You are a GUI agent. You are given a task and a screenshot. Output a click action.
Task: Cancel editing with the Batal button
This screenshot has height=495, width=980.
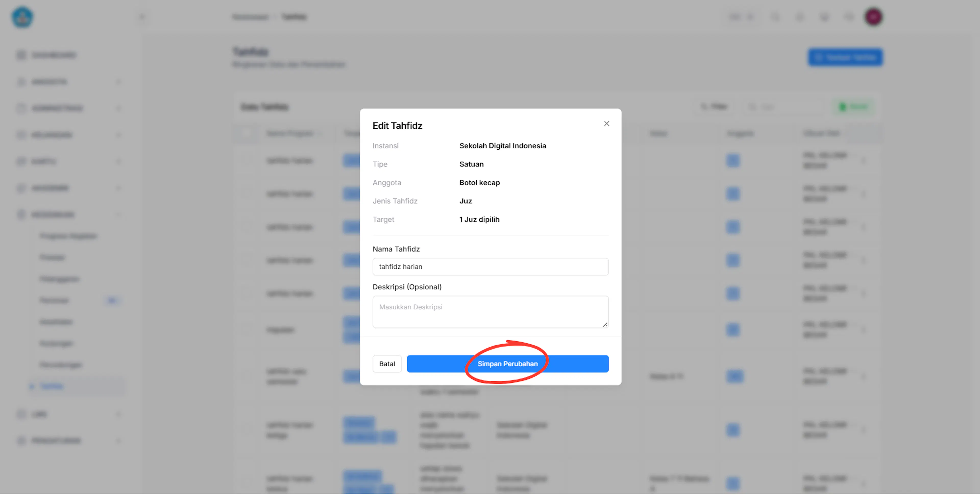(x=387, y=364)
